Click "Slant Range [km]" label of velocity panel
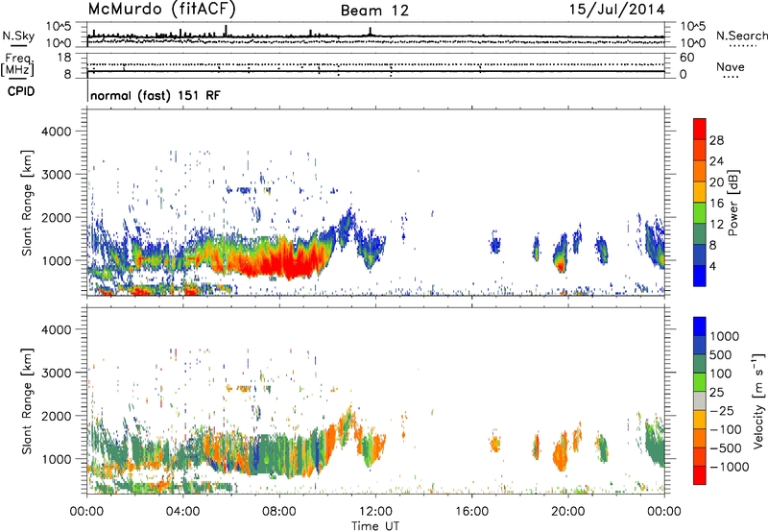Image resolution: width=768 pixels, height=532 pixels. 27,401
